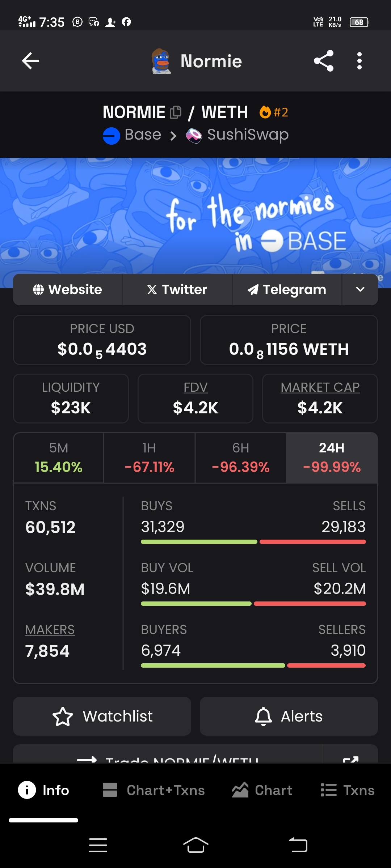Copy the NORMIE token address
The image size is (391, 868).
176,112
